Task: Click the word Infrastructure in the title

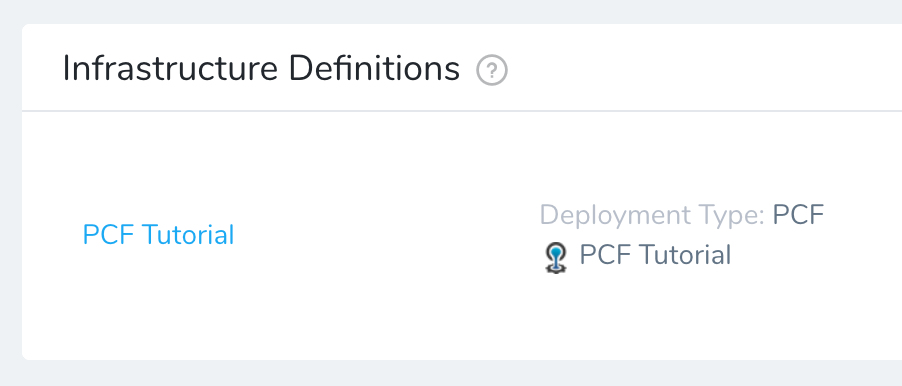Action: pyautogui.click(x=170, y=68)
